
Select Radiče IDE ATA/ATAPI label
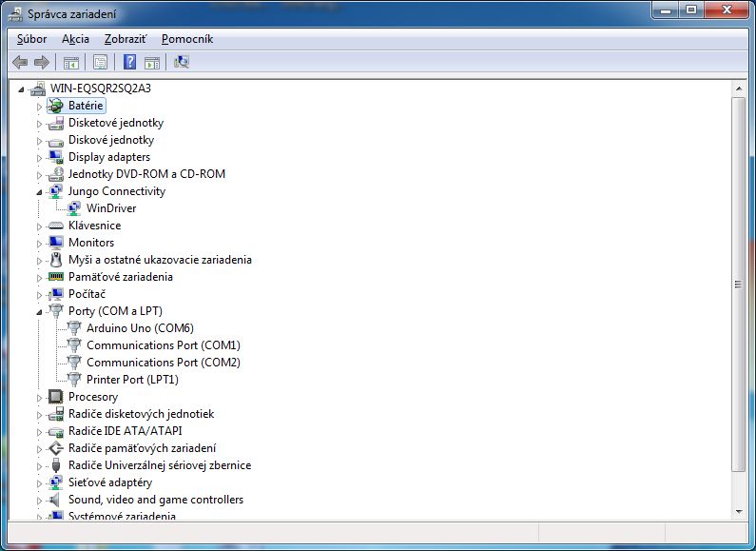coord(126,431)
